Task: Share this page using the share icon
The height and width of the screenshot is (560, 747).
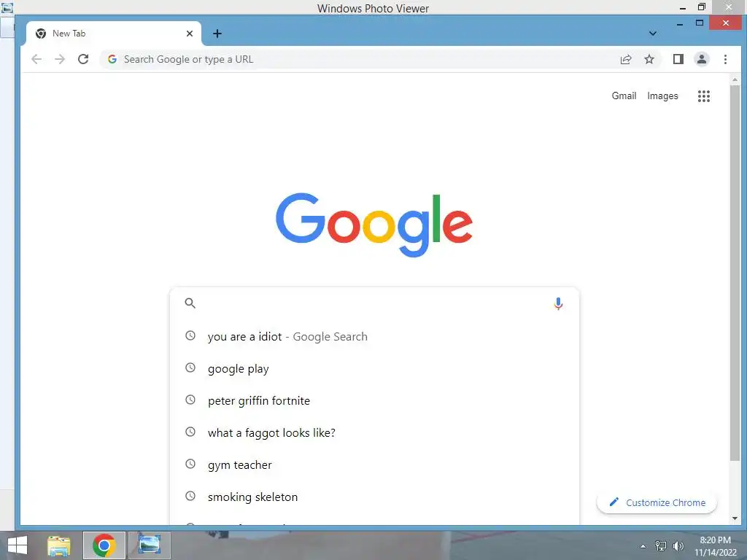Action: tap(625, 59)
